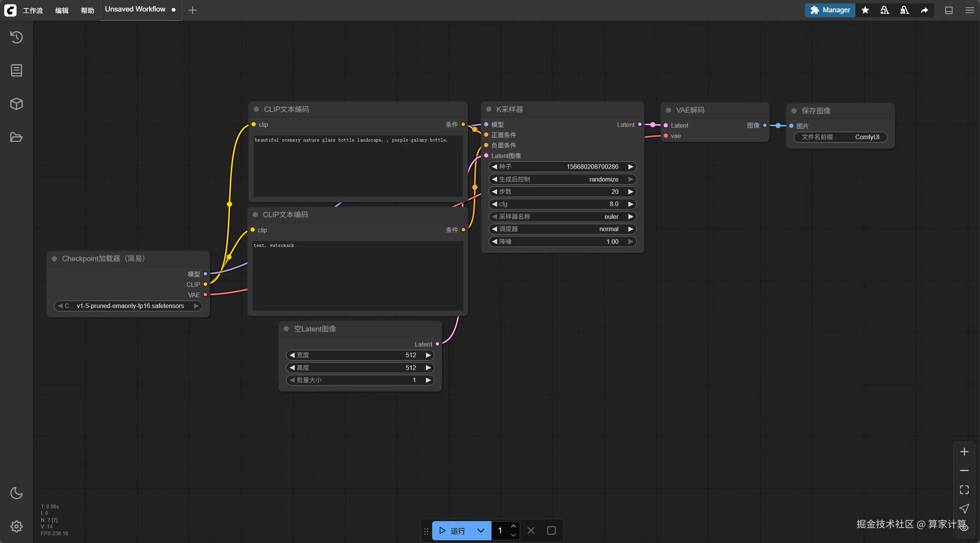Click the star icon next to Manager
Viewport: 980px width, 543px height.
pos(865,10)
